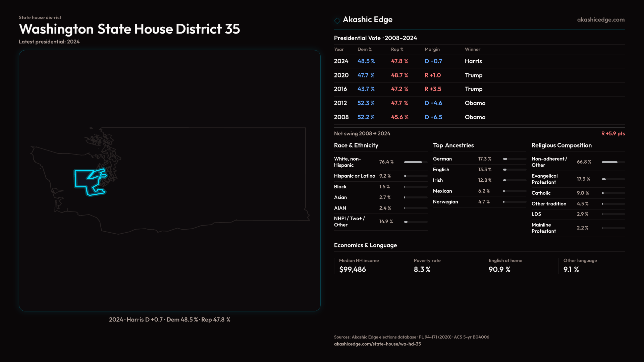
Task: Click the Evangelical Protestant percentage bar
Action: 613,179
